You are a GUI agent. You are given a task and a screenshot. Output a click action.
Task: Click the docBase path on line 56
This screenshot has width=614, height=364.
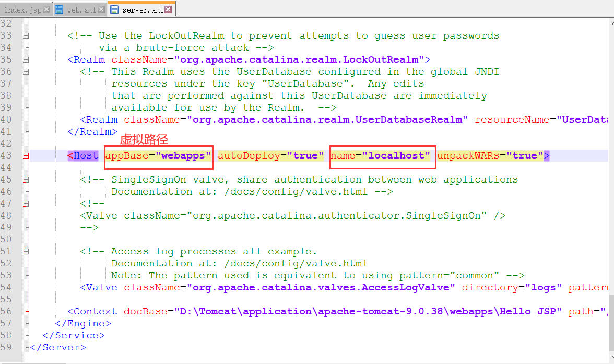(339, 311)
